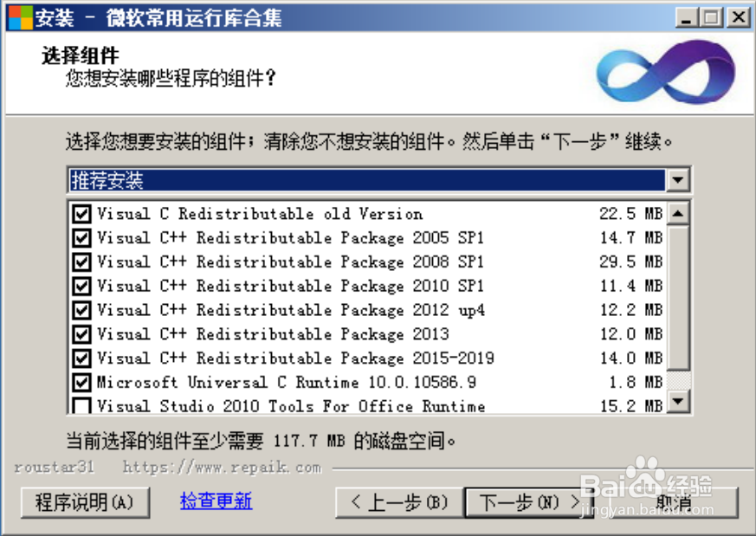The image size is (756, 536).
Task: Minimize the installer window
Action: click(687, 18)
